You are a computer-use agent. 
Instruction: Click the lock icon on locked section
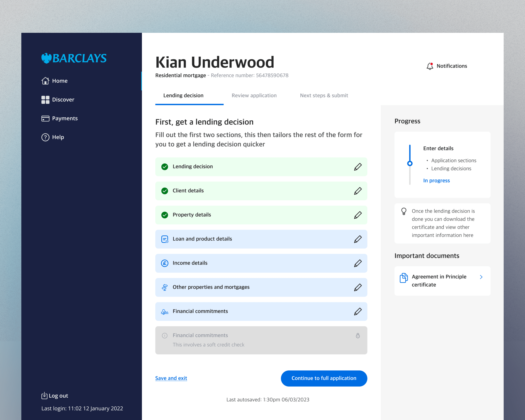coord(358,336)
